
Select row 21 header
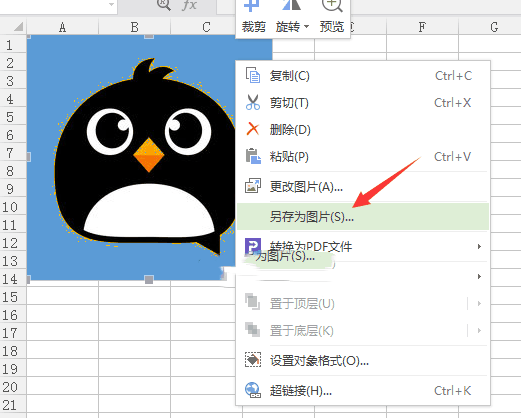(x=13, y=405)
